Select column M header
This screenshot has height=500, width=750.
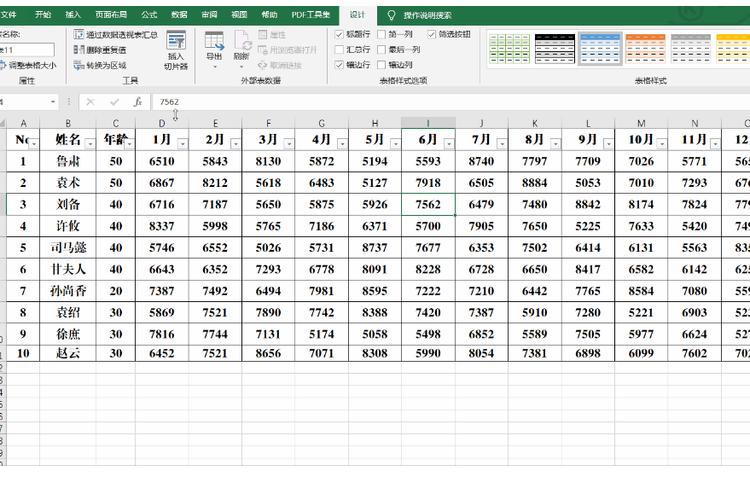pos(641,123)
